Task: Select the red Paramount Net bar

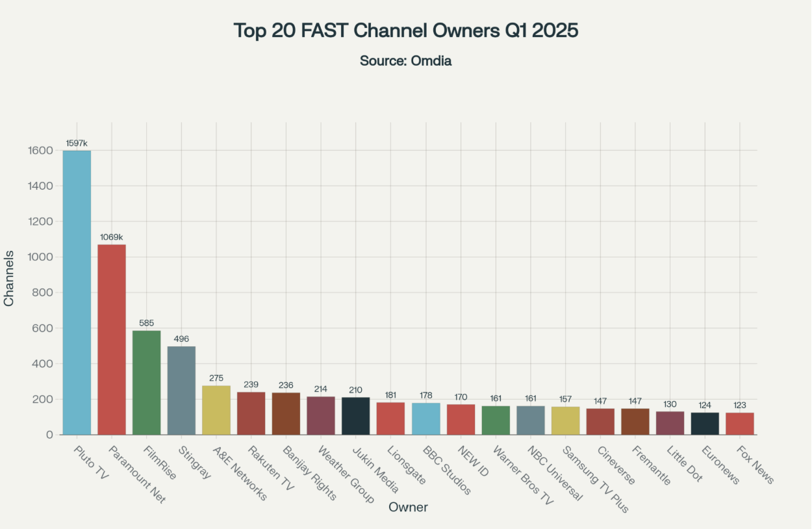Action: pyautogui.click(x=112, y=339)
